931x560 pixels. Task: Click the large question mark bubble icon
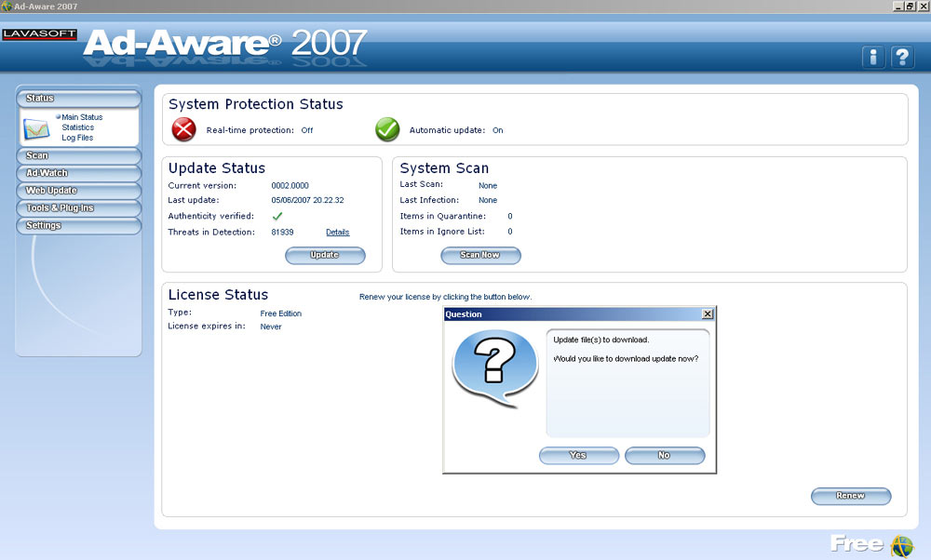coord(494,367)
